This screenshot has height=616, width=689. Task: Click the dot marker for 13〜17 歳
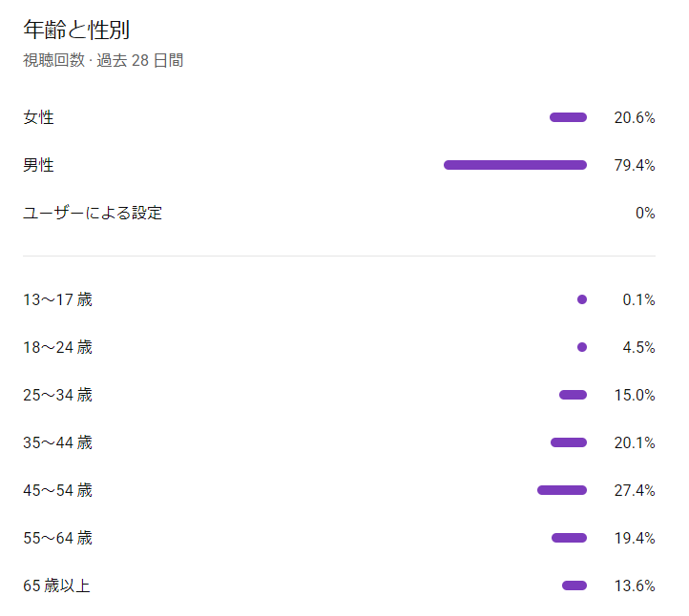pyautogui.click(x=582, y=299)
